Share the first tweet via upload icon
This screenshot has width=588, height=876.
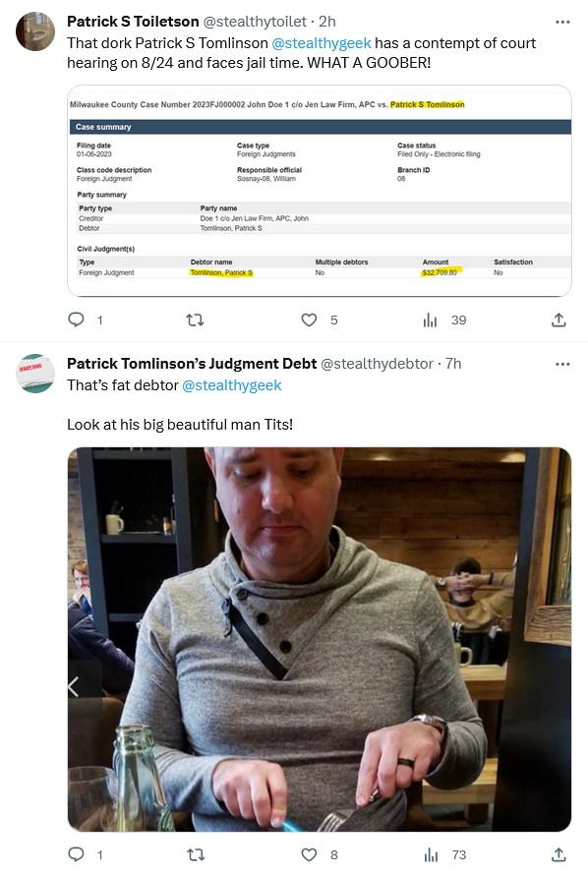[559, 320]
